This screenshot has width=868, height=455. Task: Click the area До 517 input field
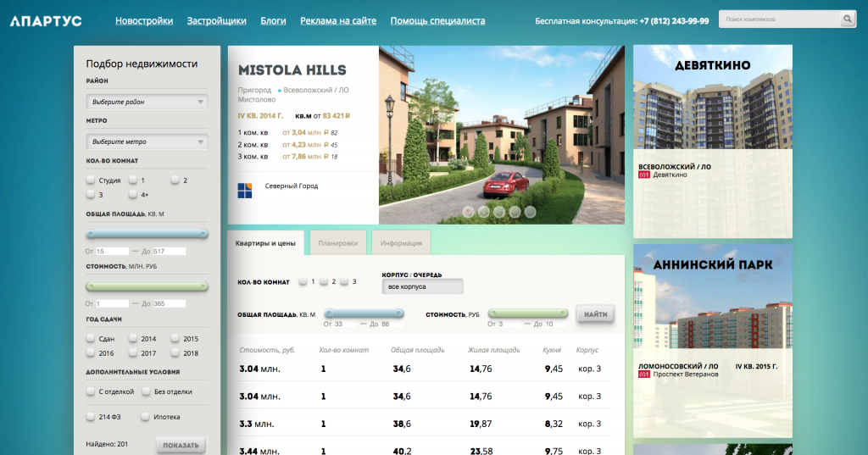[x=169, y=252]
